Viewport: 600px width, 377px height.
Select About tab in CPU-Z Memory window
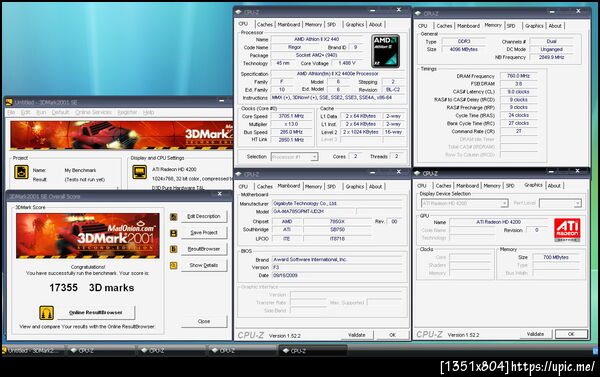click(555, 26)
